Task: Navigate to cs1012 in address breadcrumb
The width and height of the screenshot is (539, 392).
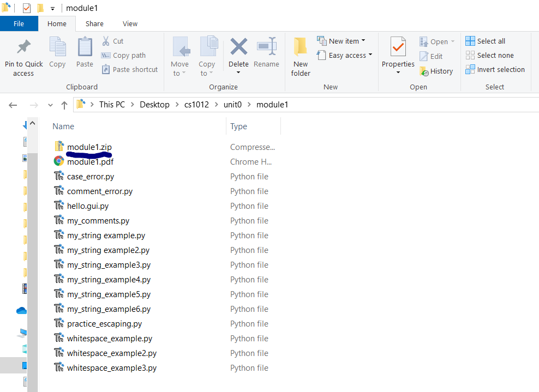Action: tap(196, 105)
